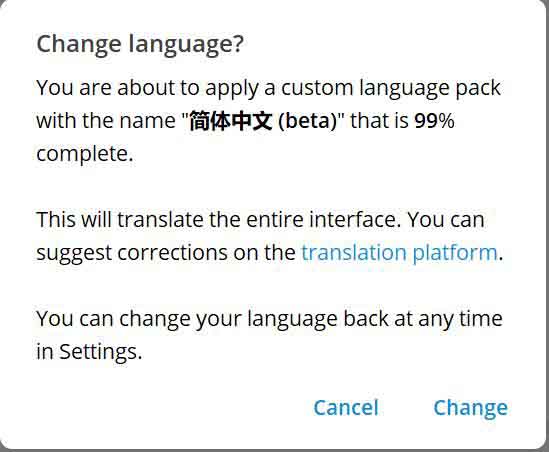Click the "that is" text before 99%
Image resolution: width=549 pixels, height=452 pixels.
(379, 121)
